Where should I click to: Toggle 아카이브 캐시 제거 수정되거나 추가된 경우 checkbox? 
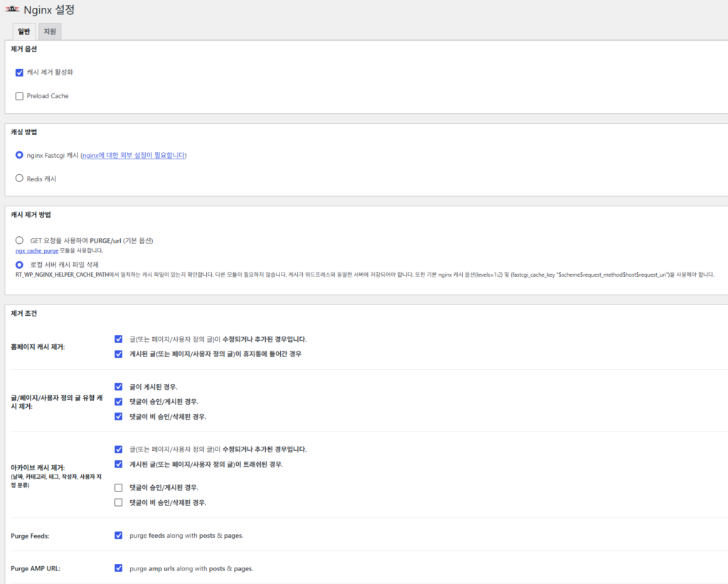(119, 450)
